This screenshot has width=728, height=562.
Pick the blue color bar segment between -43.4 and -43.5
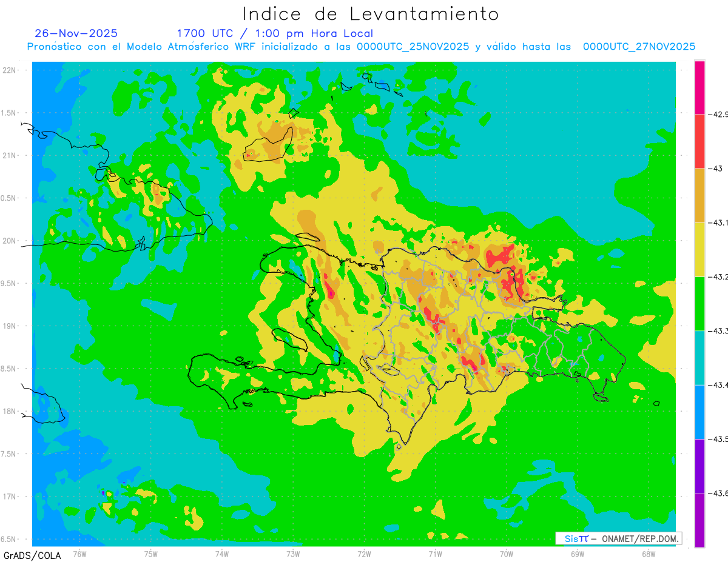pyautogui.click(x=699, y=412)
